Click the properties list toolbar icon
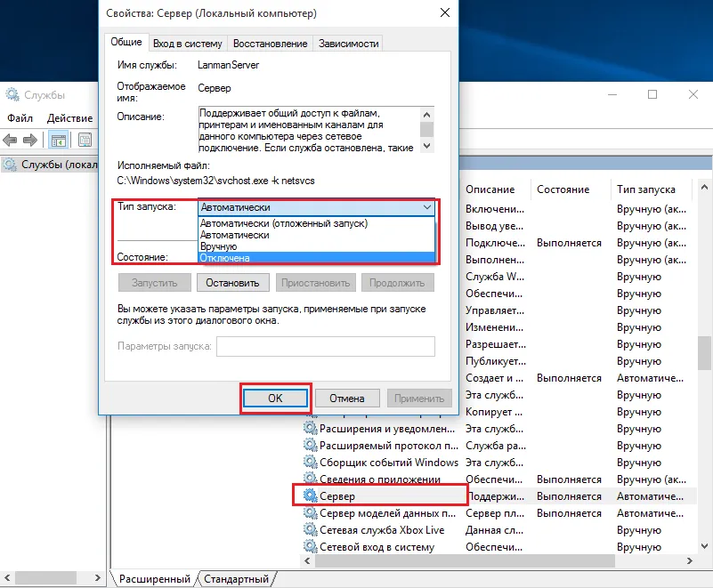 [85, 140]
